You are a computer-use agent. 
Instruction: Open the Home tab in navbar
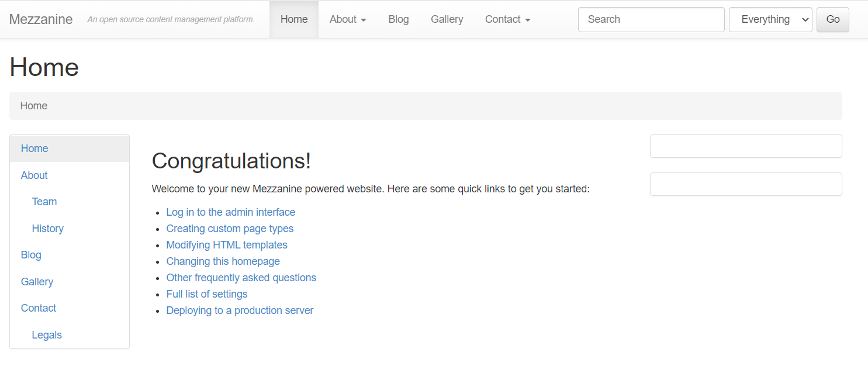coord(294,19)
